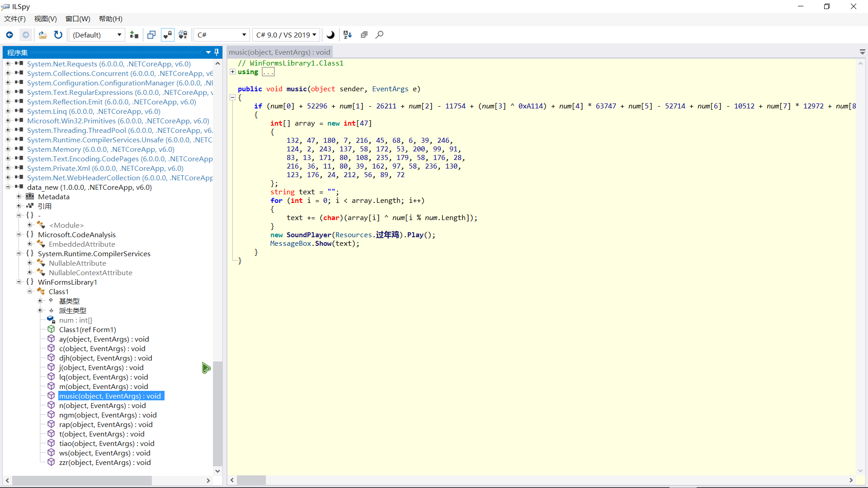Open the 文件(F) menu
The height and width of the screenshot is (488, 868).
pos(15,19)
